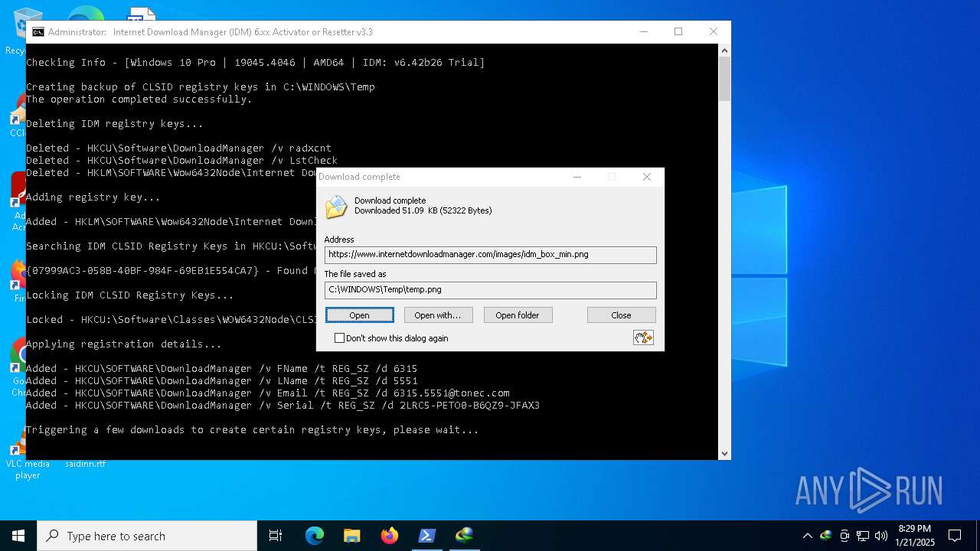The image size is (980, 551).
Task: Close the IDM Activator console window
Action: coord(714,32)
